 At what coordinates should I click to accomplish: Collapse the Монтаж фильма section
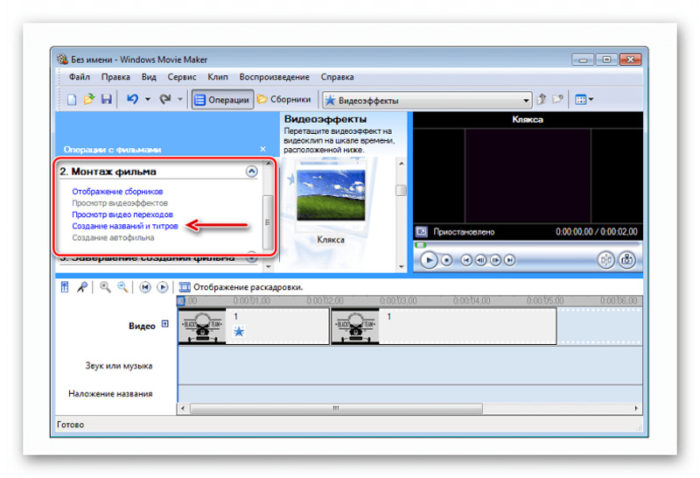coord(251,171)
